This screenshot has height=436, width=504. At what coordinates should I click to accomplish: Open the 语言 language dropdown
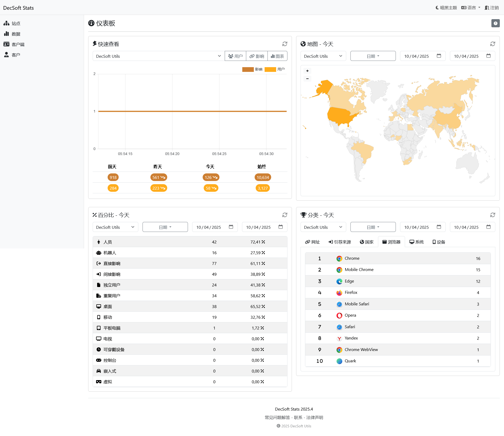click(471, 8)
